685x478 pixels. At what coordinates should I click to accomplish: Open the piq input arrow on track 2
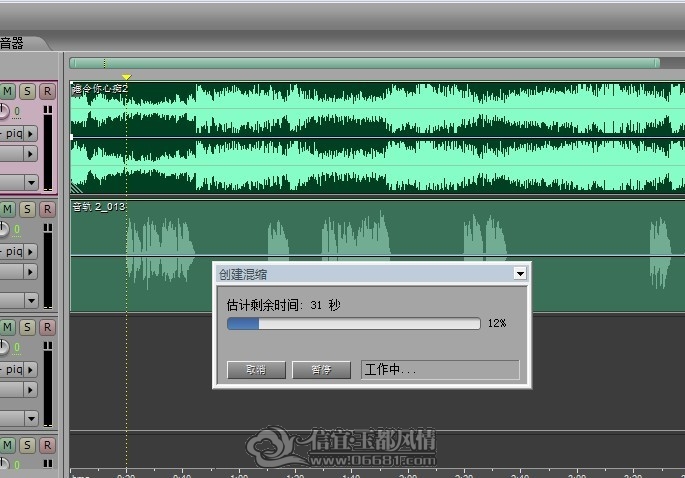[30, 252]
